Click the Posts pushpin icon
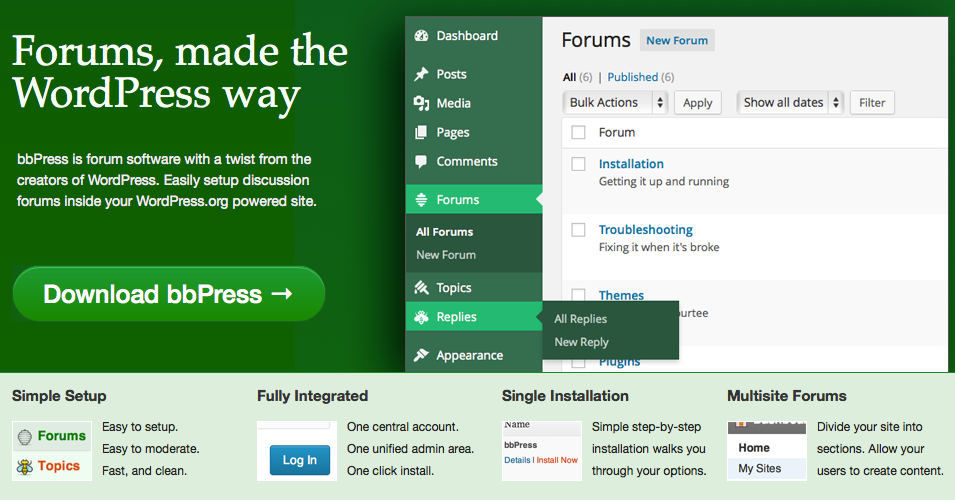This screenshot has height=500, width=955. 421,74
